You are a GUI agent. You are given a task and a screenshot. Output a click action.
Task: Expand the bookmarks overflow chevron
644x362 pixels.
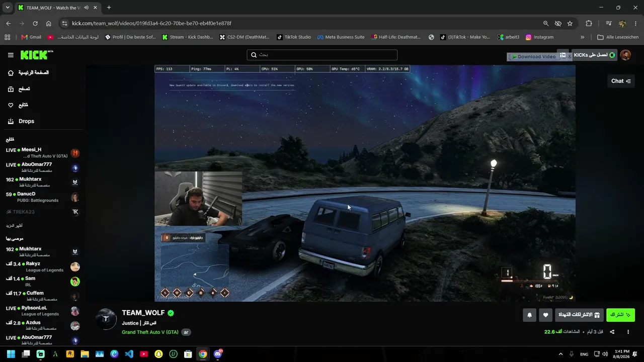point(582,37)
